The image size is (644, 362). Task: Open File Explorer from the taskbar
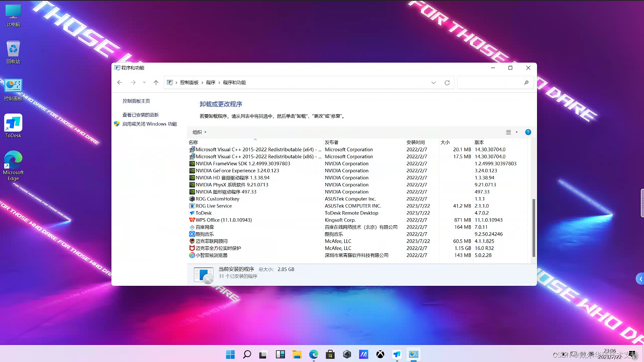click(297, 354)
